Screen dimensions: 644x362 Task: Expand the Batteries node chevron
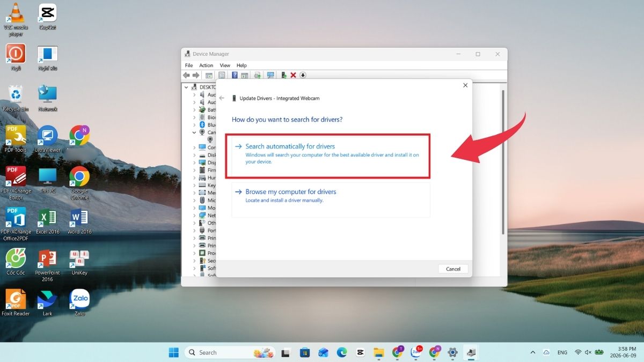coord(194,109)
